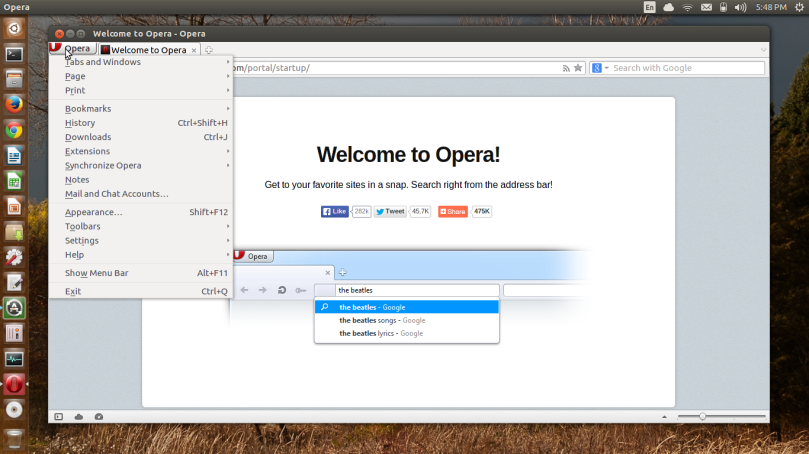Open System Settings tools icon in launcher
Screen dimensions: 809x454
click(14, 257)
